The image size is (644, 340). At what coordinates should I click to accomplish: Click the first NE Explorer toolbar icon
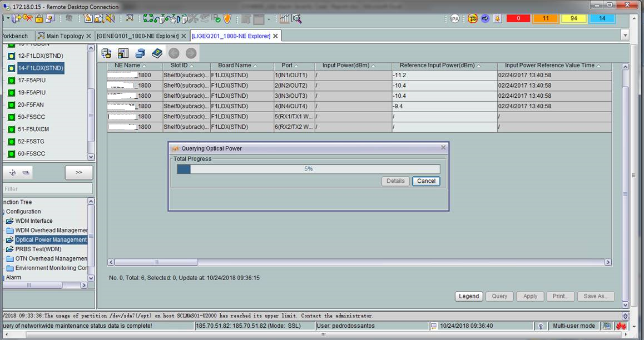[x=106, y=53]
